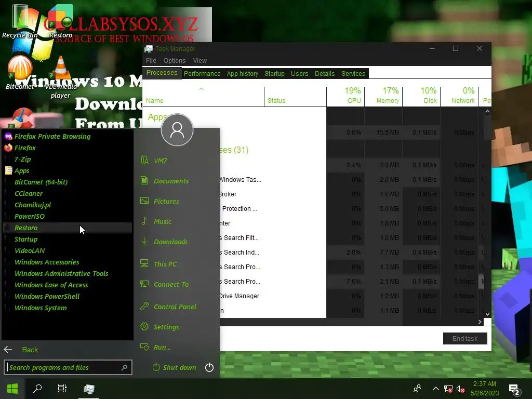Click the muted volume tray icon
This screenshot has width=532, height=399.
460,389
